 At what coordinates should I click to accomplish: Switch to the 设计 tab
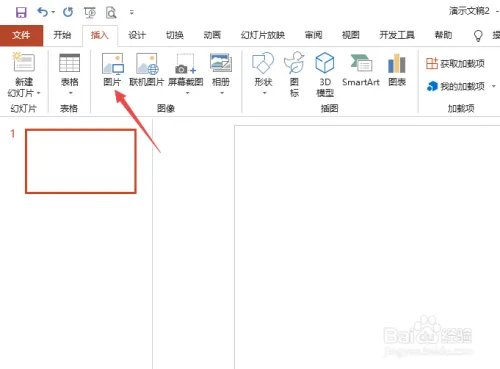pyautogui.click(x=137, y=35)
